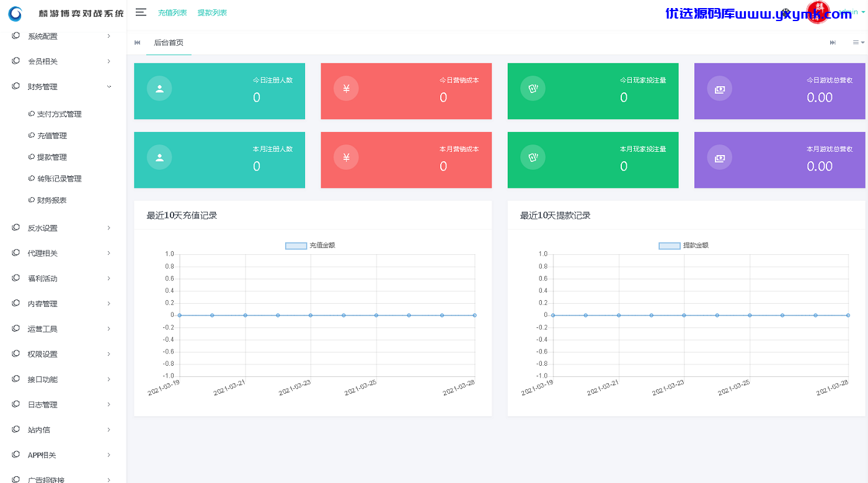Open 充值管理 in the finance submenu

tap(51, 136)
